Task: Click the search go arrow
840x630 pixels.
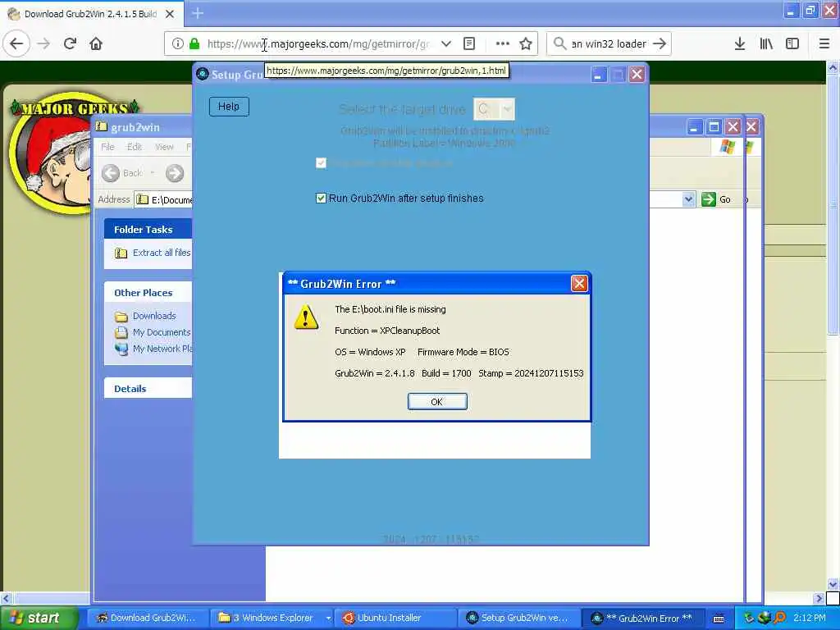Action: pos(660,44)
